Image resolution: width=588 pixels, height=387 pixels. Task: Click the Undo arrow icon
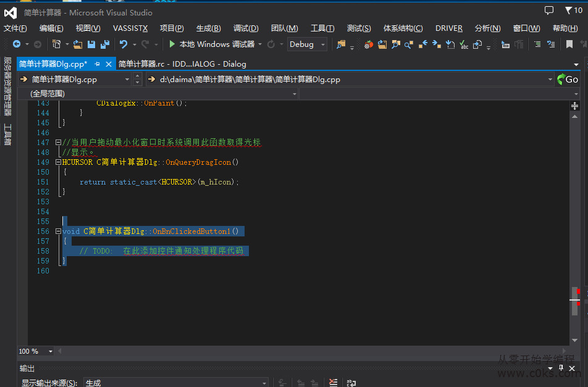click(124, 44)
